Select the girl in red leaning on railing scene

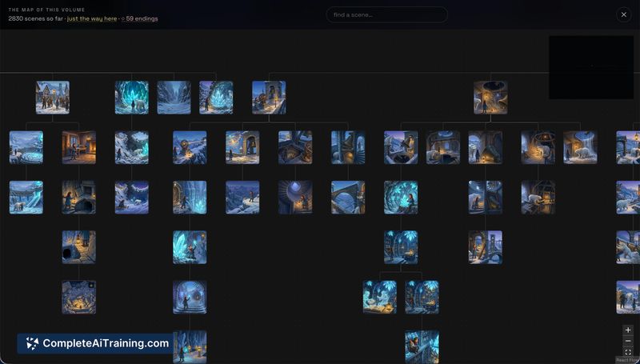(422, 347)
